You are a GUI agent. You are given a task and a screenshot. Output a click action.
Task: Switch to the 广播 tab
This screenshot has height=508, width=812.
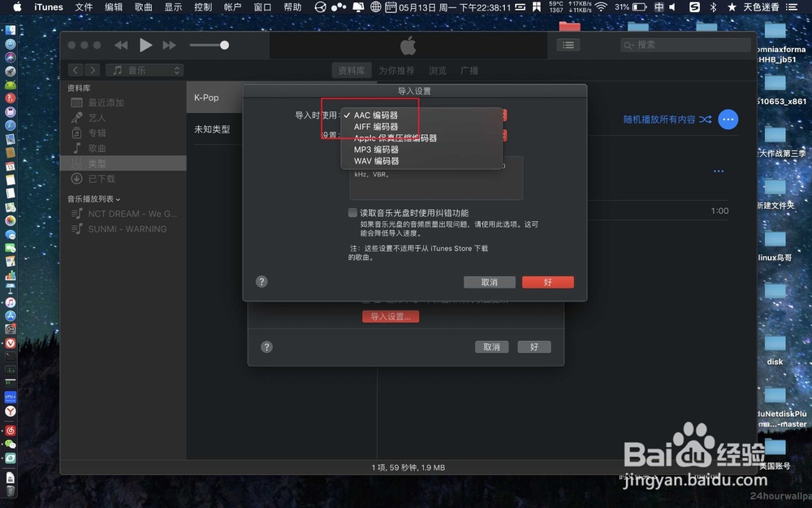coord(469,71)
